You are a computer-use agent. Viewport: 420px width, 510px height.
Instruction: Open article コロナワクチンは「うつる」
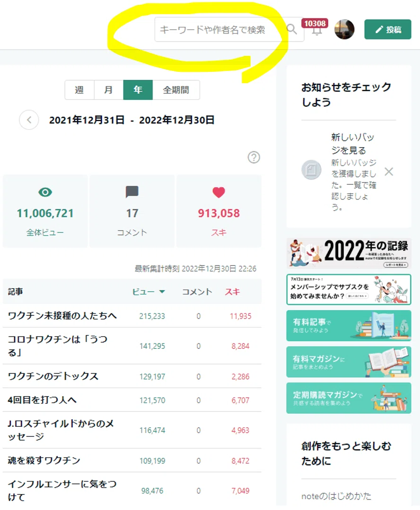[x=58, y=346]
